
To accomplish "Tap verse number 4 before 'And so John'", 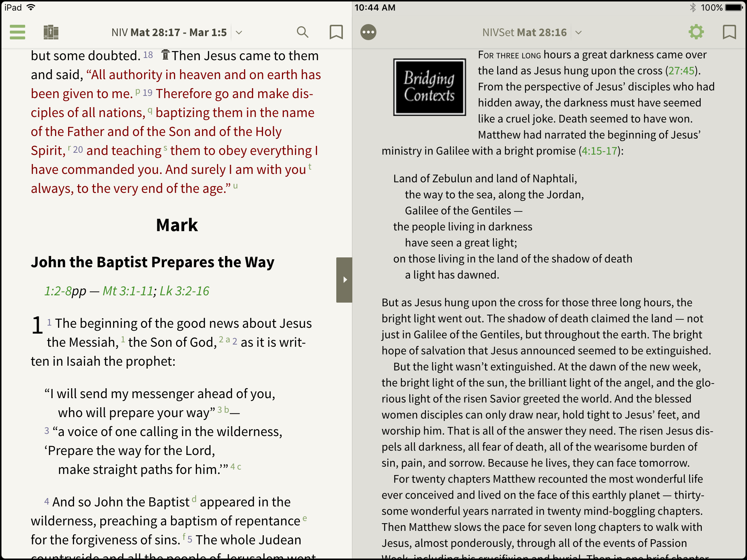I will 47,501.
